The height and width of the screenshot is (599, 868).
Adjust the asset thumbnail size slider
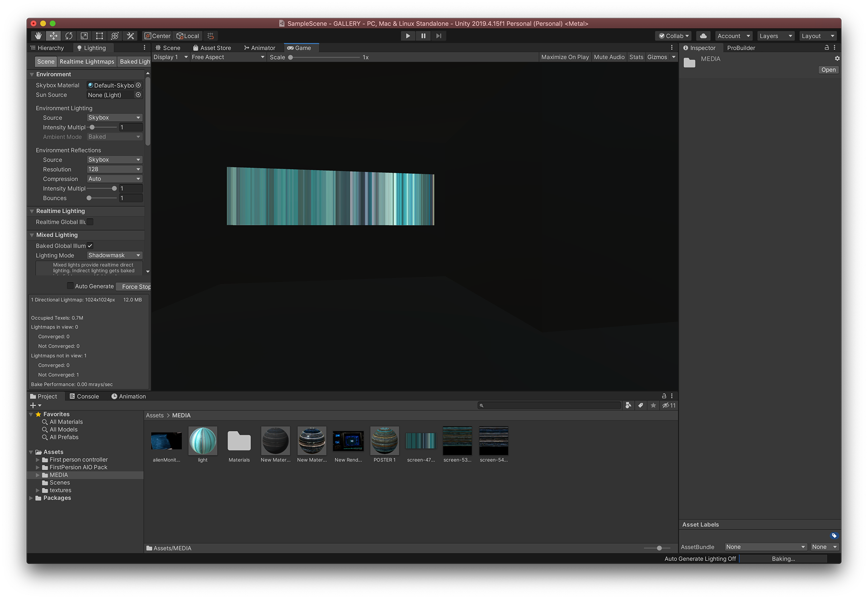(x=658, y=548)
